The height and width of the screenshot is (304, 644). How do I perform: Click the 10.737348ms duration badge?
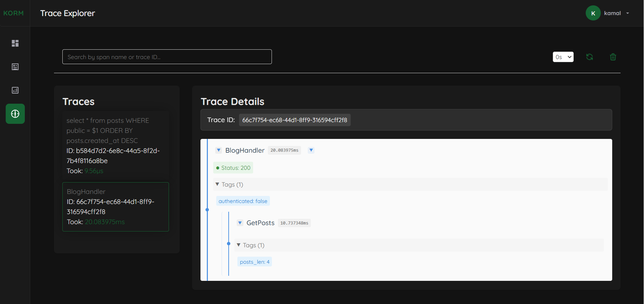coord(294,223)
